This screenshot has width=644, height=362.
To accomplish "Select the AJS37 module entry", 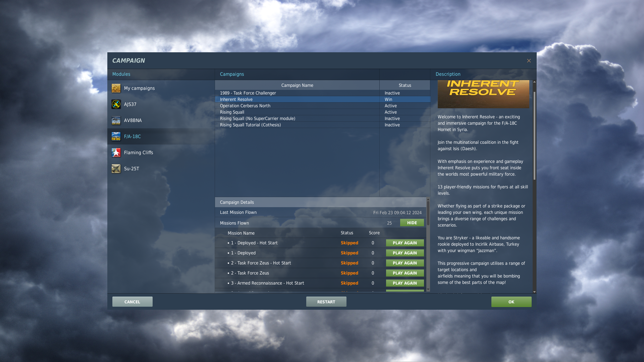I will point(161,104).
